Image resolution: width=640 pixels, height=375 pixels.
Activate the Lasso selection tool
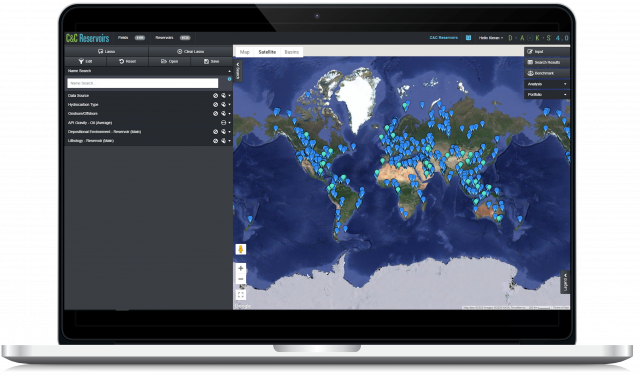[107, 51]
